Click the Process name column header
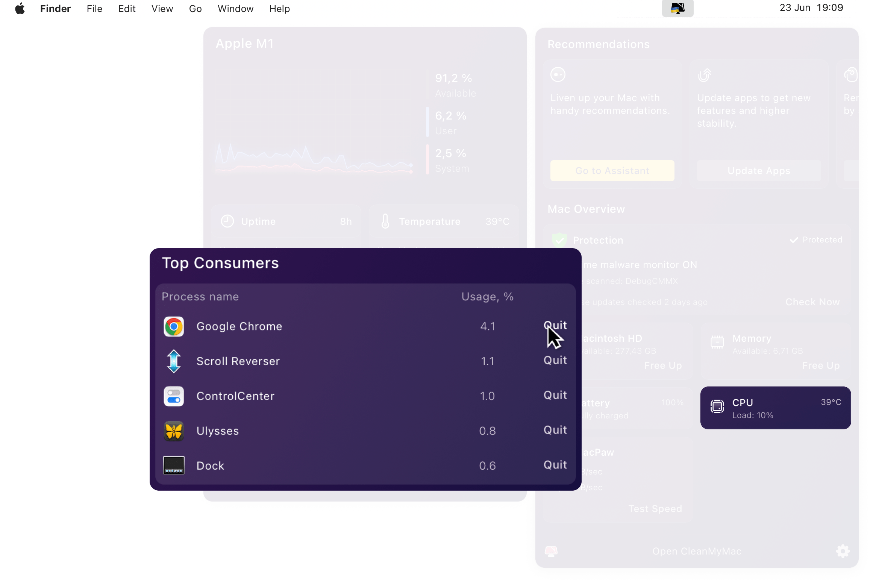 click(200, 297)
